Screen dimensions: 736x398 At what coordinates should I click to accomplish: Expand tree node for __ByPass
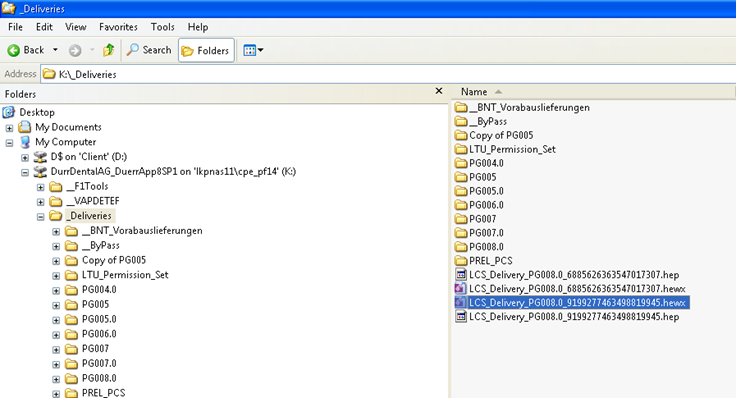pyautogui.click(x=56, y=246)
